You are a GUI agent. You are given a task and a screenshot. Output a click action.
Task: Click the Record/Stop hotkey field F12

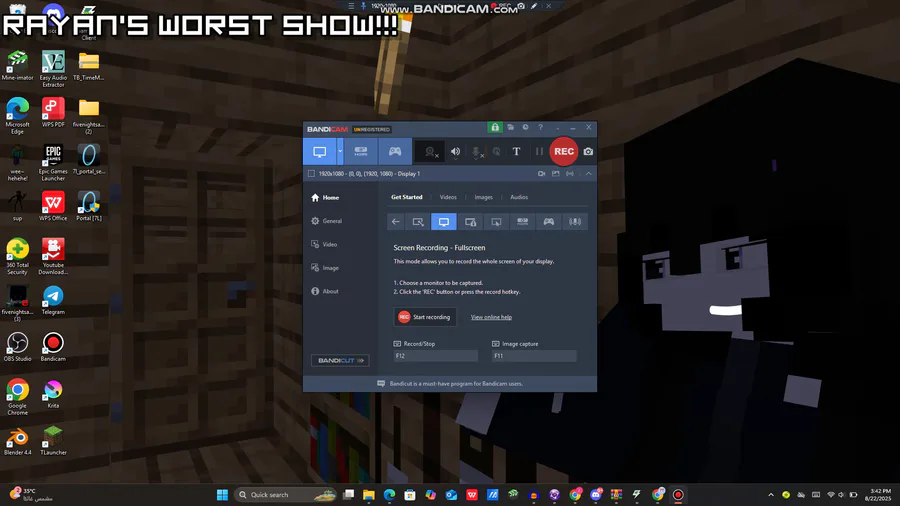[436, 356]
